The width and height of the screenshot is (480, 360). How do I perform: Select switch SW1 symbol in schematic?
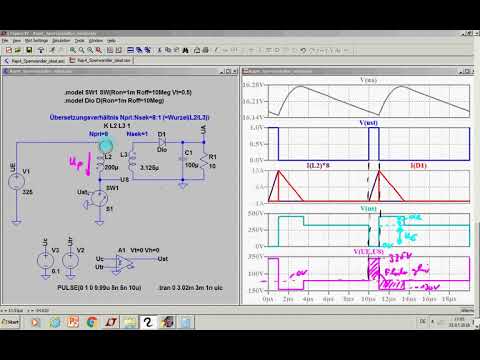tap(99, 198)
